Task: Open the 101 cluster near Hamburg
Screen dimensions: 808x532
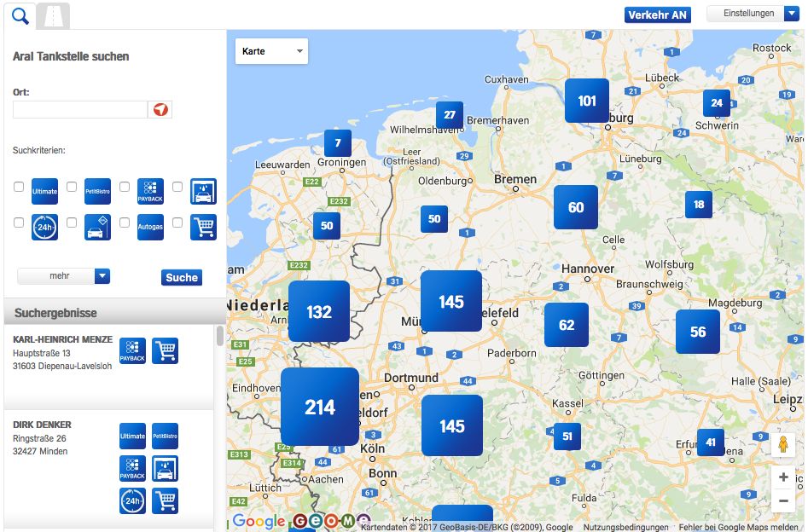Action: click(587, 101)
